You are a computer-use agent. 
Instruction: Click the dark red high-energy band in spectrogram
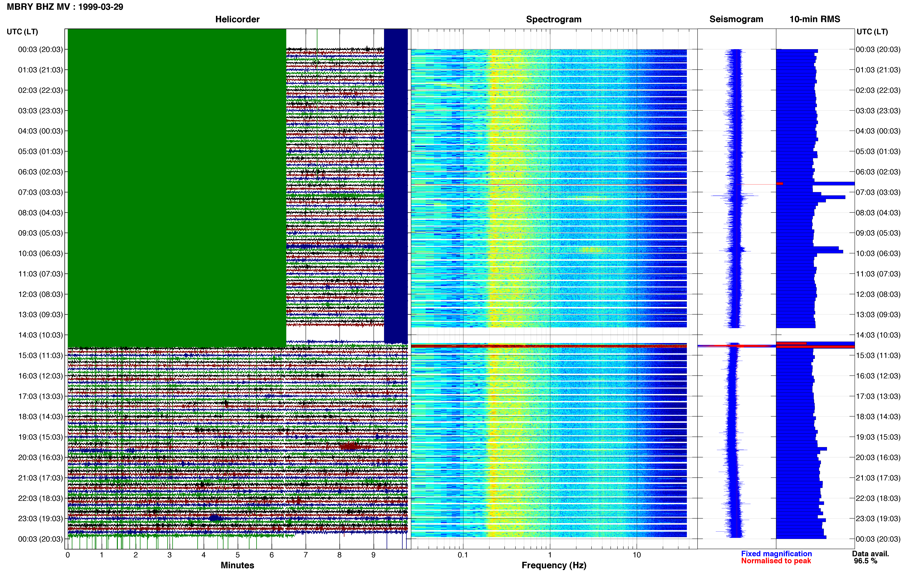(x=549, y=346)
